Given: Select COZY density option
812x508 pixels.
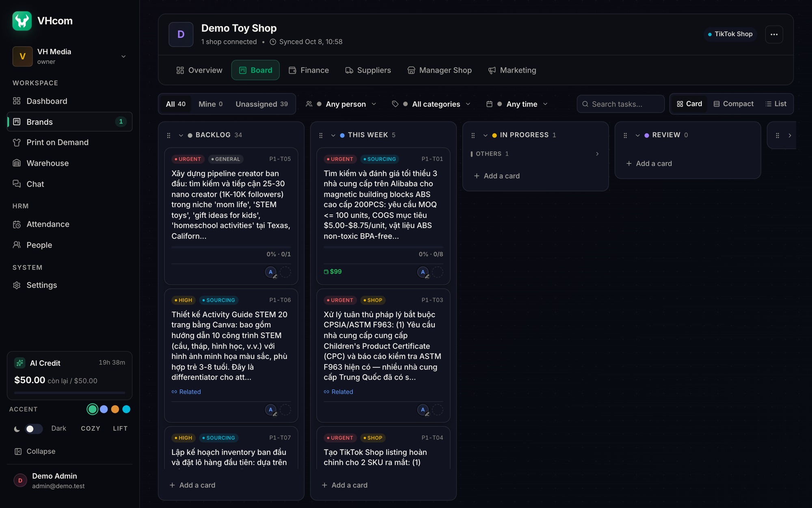Looking at the screenshot, I should (x=90, y=428).
